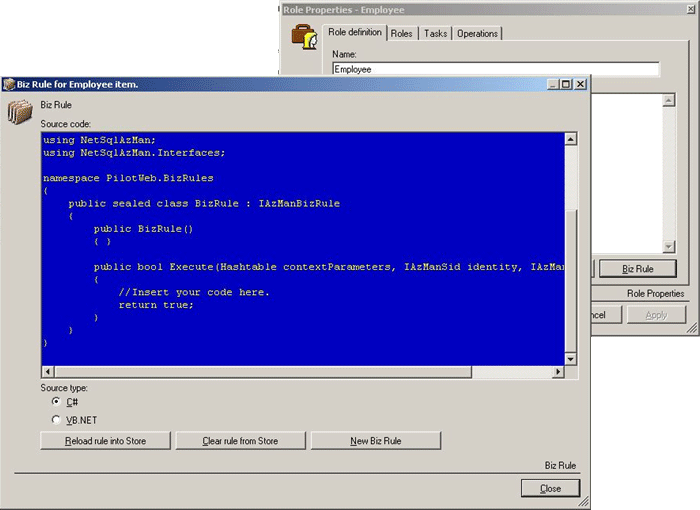The width and height of the screenshot is (700, 510).
Task: Click '//Insert your code here.' comment line
Action: pyautogui.click(x=194, y=293)
